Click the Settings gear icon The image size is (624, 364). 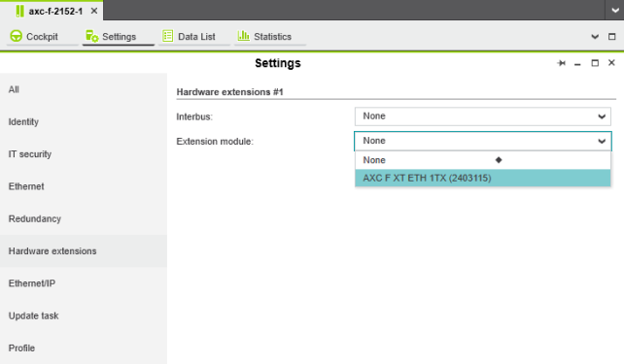tap(92, 36)
